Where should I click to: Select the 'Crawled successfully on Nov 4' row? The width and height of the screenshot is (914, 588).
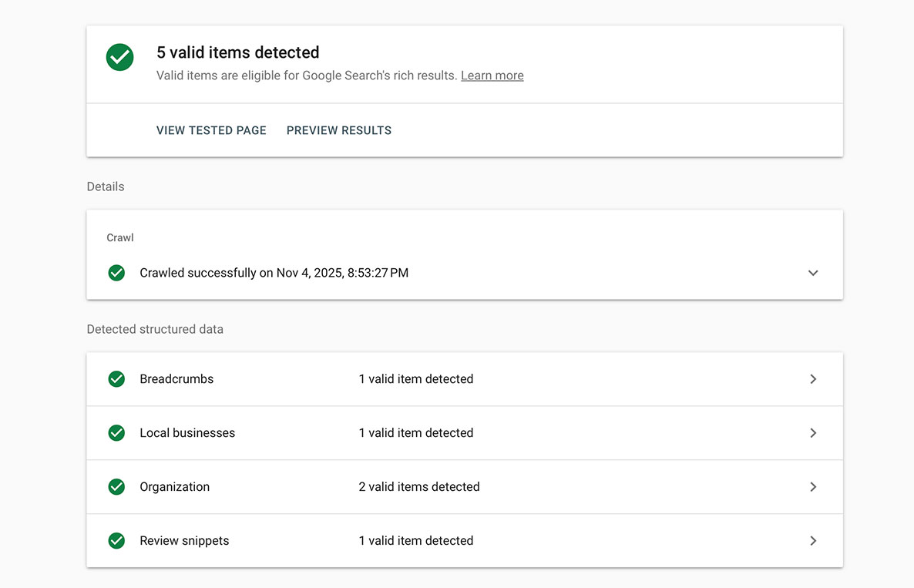pyautogui.click(x=274, y=273)
